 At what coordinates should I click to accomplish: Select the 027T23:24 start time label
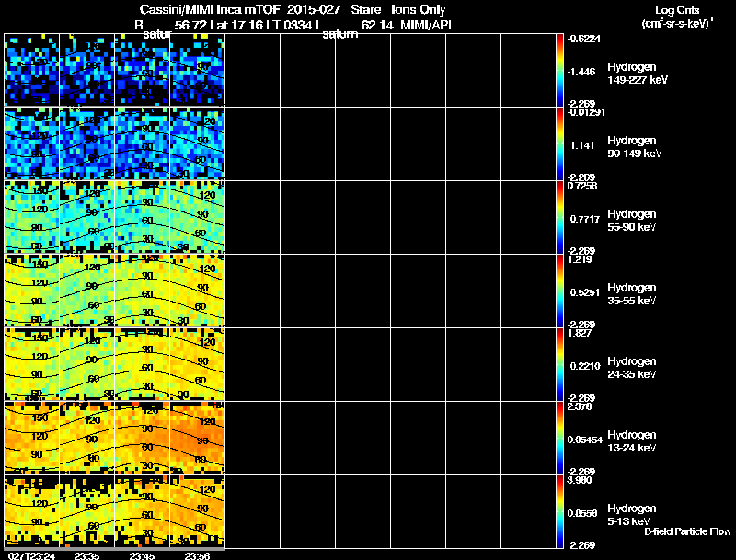tap(30, 554)
